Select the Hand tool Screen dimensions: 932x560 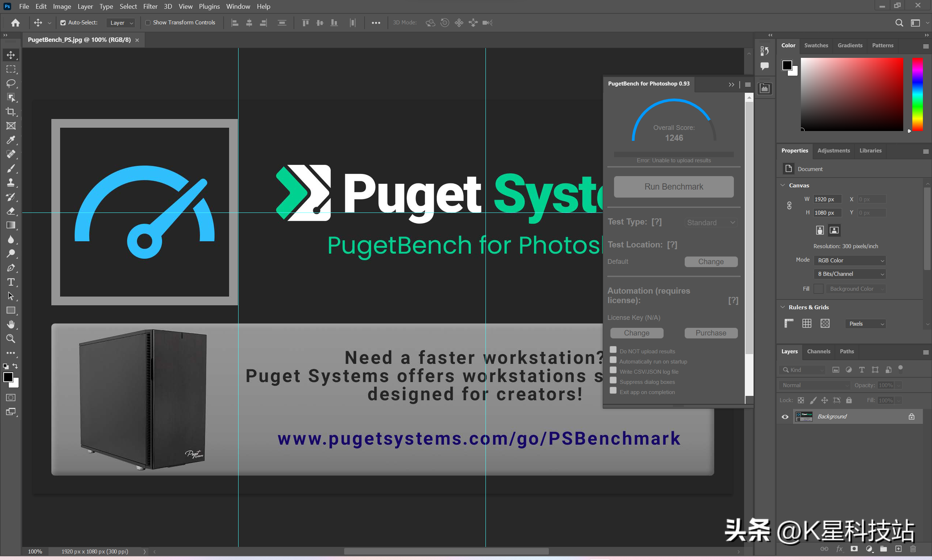11,325
